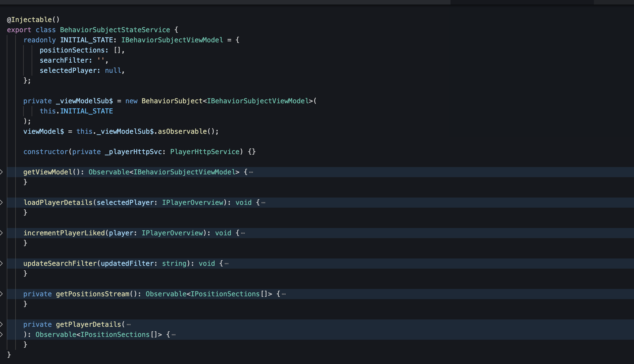Expand loadPlayerDetails using its gutter chevron
This screenshot has width=634, height=364.
pyautogui.click(x=2, y=202)
